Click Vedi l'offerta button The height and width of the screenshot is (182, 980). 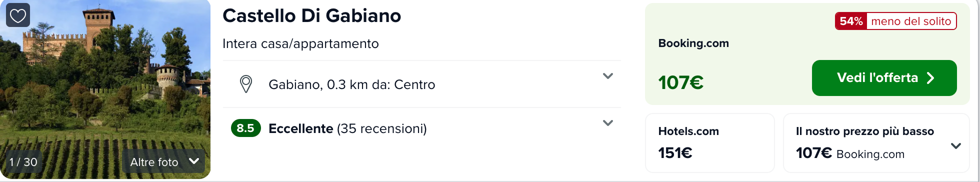(x=884, y=78)
